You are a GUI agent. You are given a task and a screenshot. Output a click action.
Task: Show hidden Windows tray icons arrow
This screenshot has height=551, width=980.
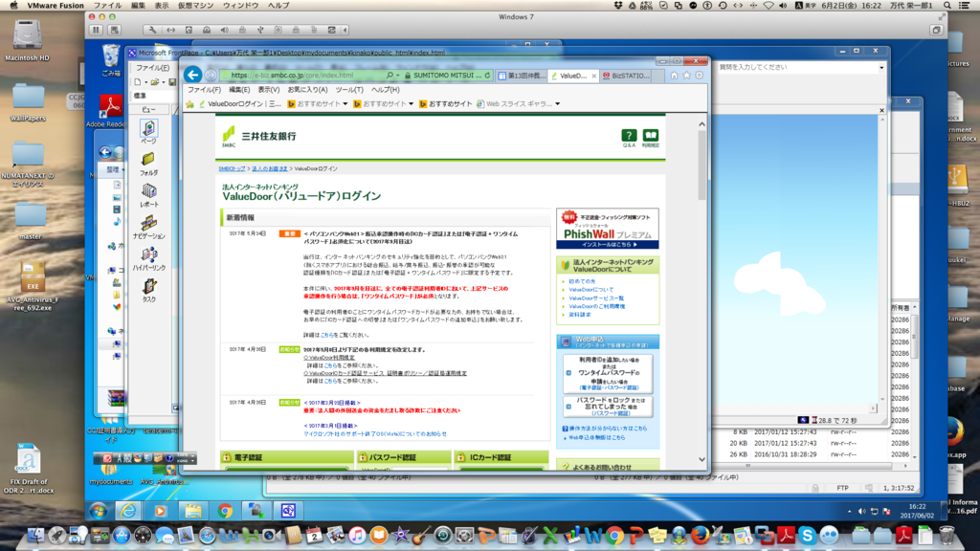click(850, 512)
